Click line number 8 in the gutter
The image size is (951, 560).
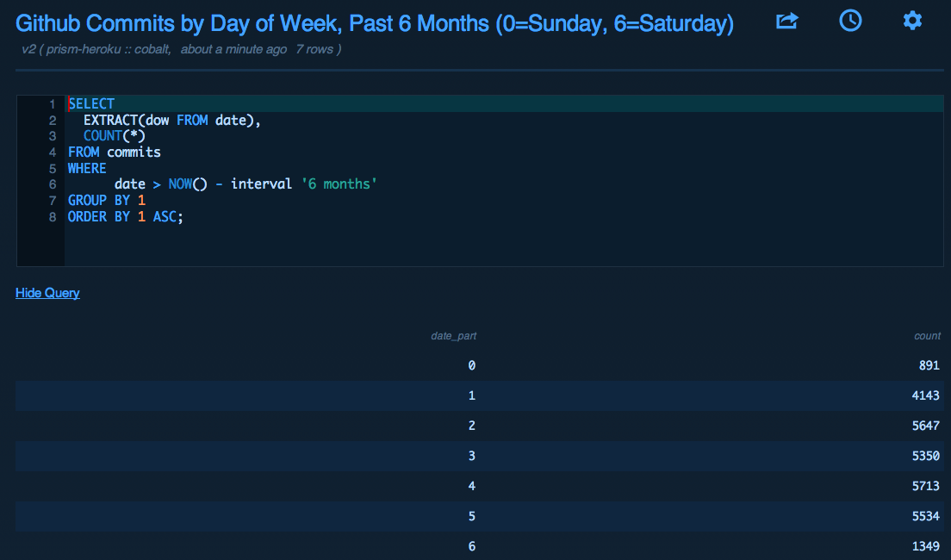[x=53, y=217]
